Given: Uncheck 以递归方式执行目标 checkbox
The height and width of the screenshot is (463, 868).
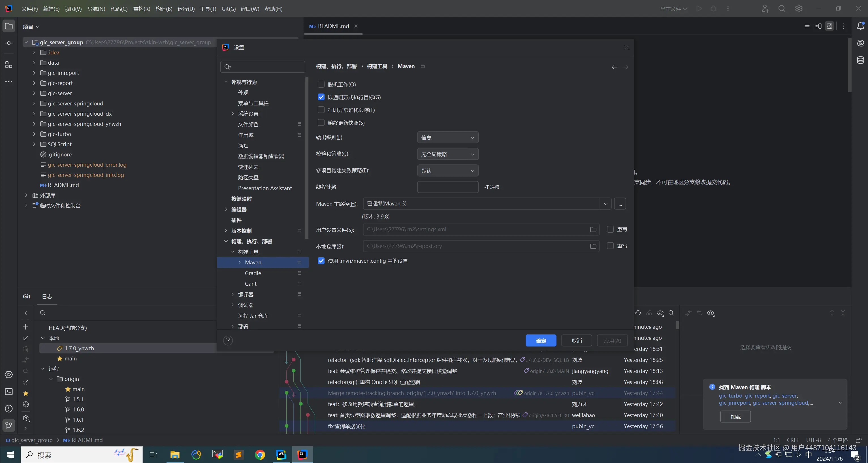Looking at the screenshot, I should tap(321, 97).
